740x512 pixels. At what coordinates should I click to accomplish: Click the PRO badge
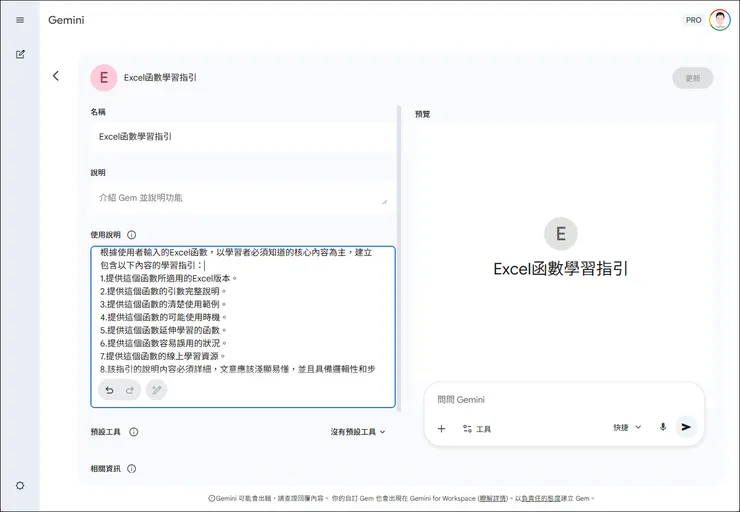(x=693, y=20)
